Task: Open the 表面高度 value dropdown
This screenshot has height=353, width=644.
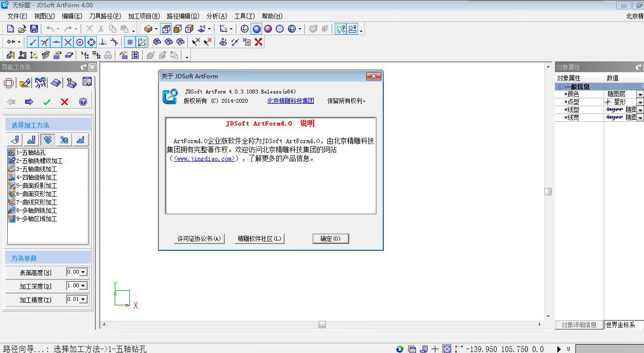Action: (83, 272)
